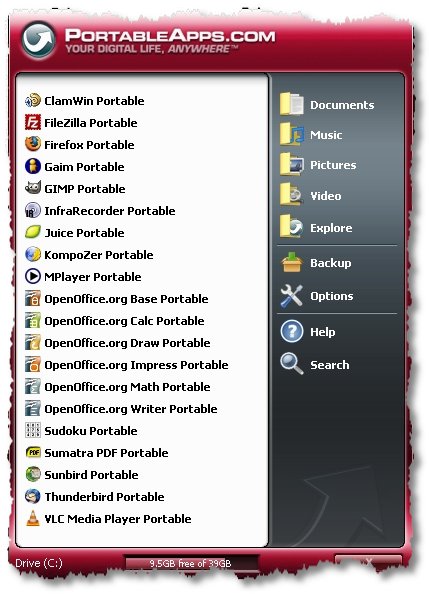Open the Help menu label

coord(323,332)
